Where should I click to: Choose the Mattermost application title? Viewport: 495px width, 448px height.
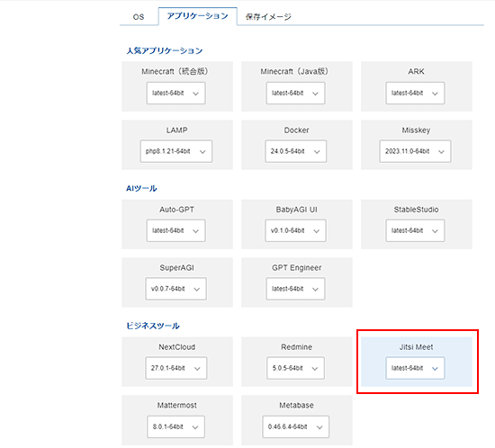176,406
